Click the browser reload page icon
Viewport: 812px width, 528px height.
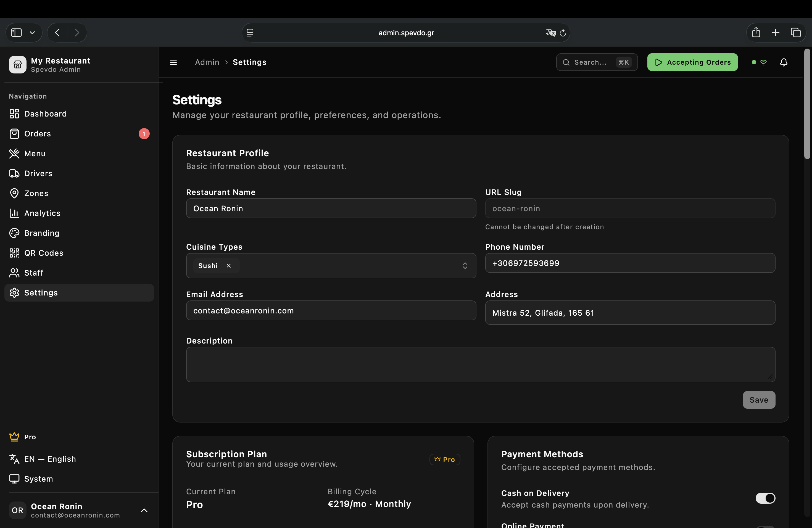tap(563, 33)
